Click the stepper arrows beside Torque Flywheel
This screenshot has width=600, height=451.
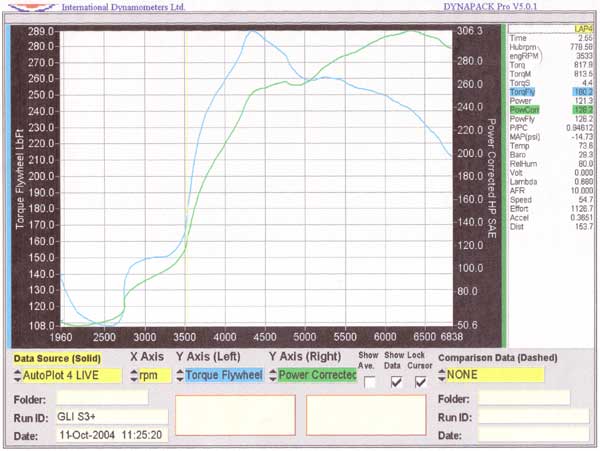(x=180, y=375)
